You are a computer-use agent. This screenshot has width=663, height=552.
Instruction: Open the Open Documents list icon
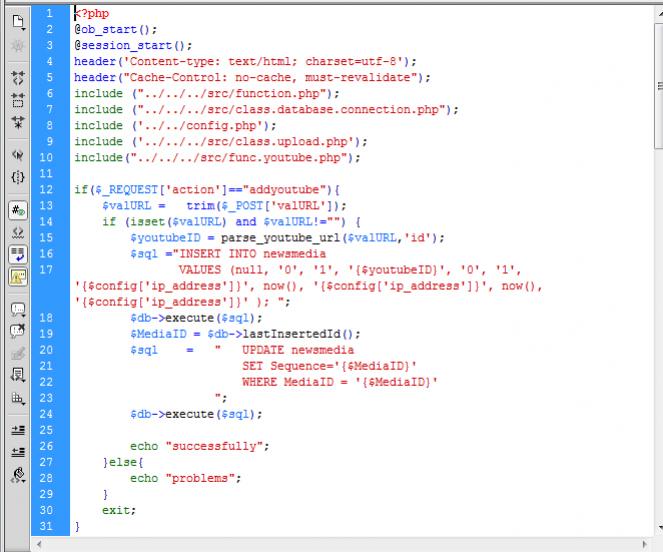click(18, 22)
